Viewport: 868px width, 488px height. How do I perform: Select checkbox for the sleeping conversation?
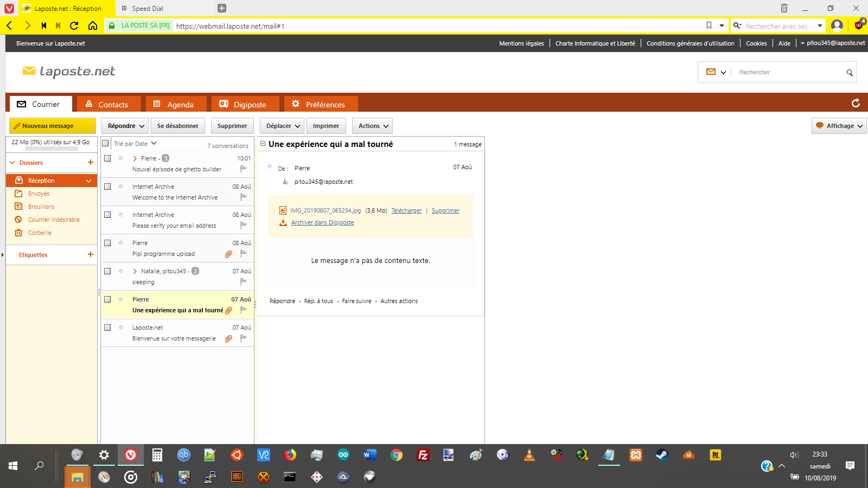pos(107,271)
